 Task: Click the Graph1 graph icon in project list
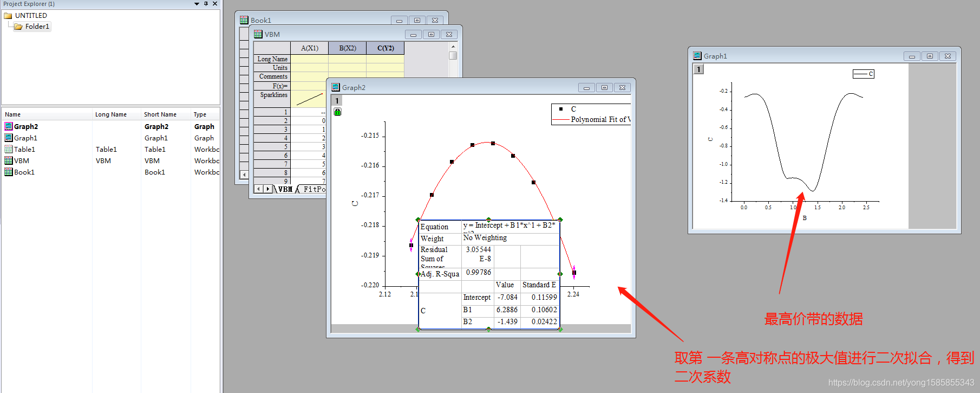coord(9,138)
